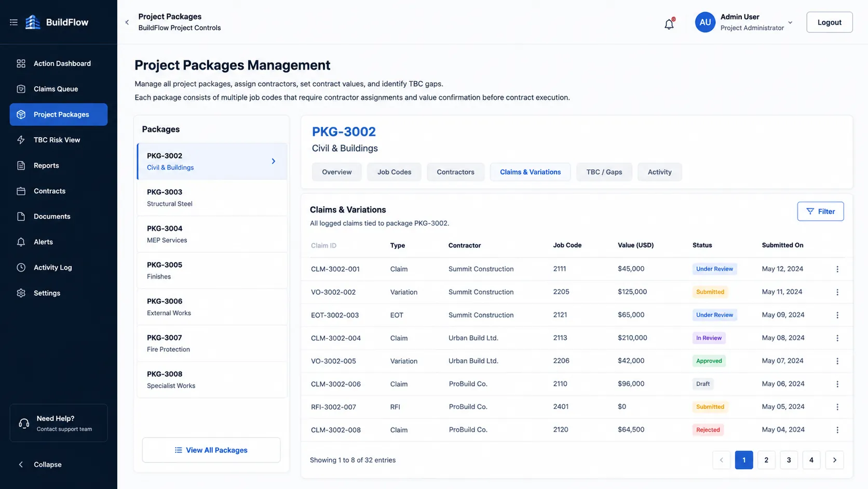Go to page 4
The width and height of the screenshot is (868, 489).
[x=811, y=460]
